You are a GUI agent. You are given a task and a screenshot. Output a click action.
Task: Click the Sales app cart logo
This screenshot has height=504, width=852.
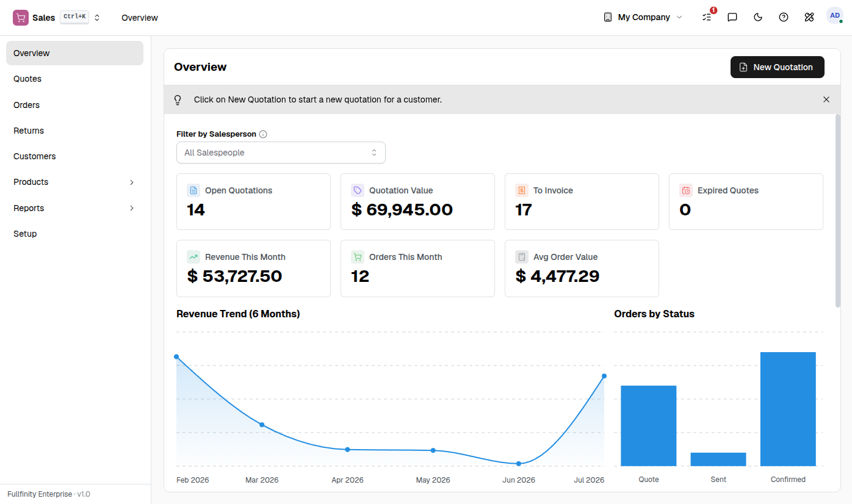(21, 18)
